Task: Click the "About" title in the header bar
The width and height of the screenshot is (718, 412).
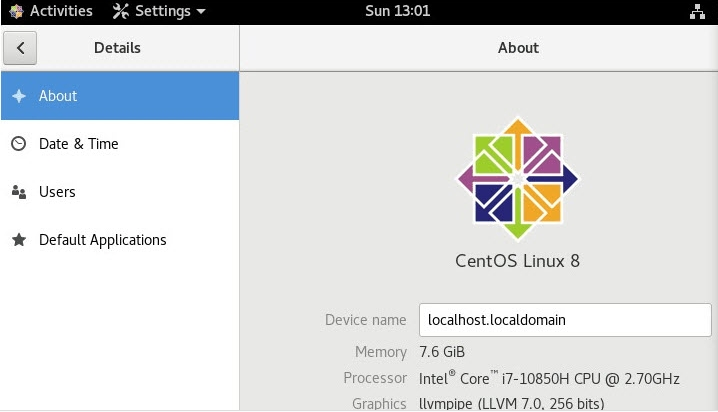Action: click(x=518, y=48)
